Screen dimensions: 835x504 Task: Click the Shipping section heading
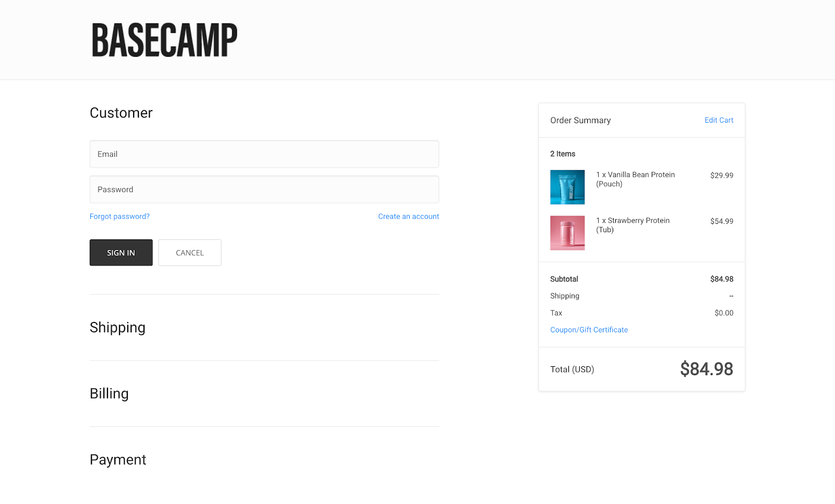point(117,328)
